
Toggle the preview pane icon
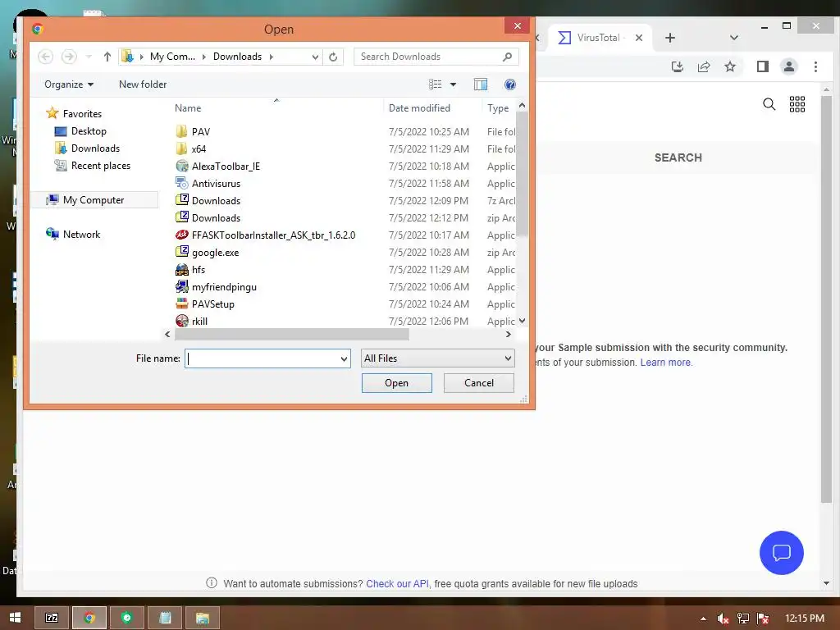481,84
